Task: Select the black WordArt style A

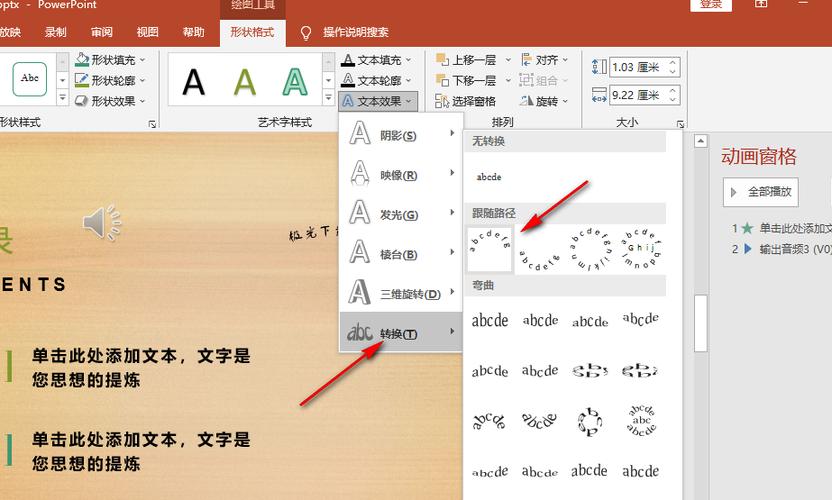Action: coord(194,82)
